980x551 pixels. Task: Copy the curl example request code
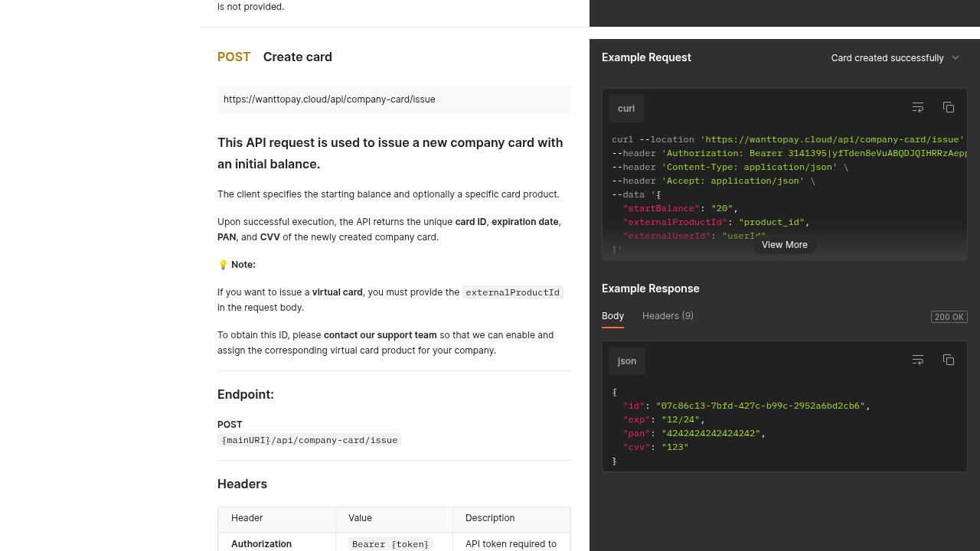coord(949,108)
